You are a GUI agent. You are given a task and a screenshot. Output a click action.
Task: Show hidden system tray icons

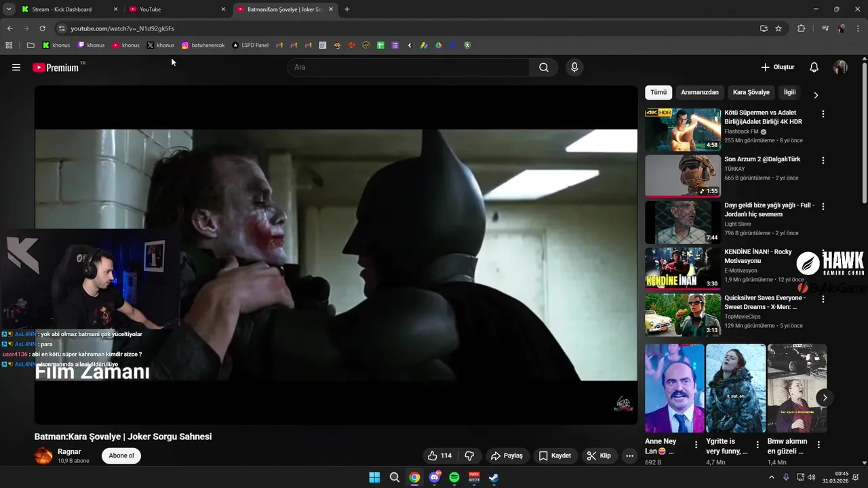click(x=771, y=477)
